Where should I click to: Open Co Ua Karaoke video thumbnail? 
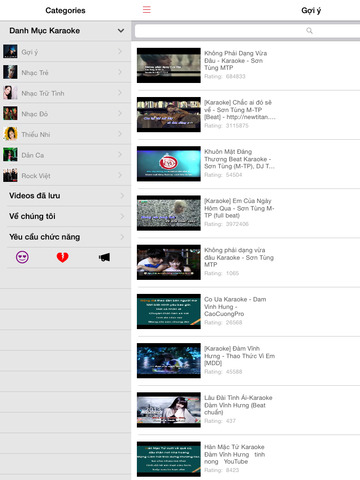169,311
